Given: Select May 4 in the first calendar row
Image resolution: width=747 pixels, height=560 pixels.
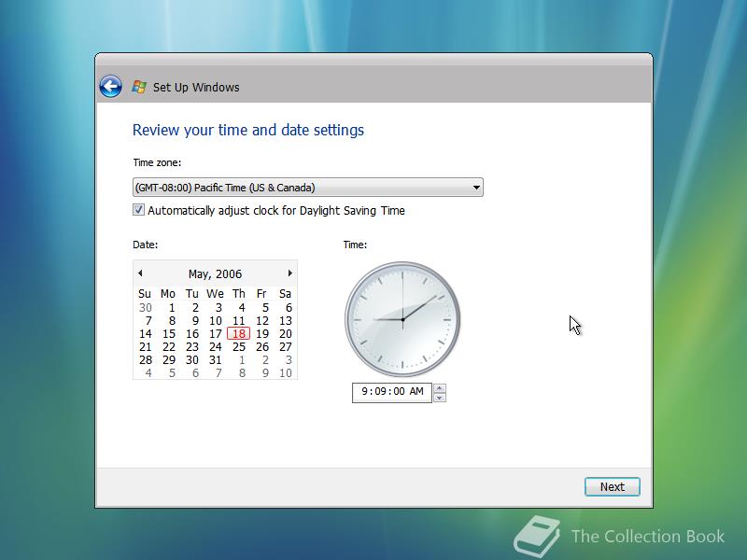Looking at the screenshot, I should pos(242,308).
